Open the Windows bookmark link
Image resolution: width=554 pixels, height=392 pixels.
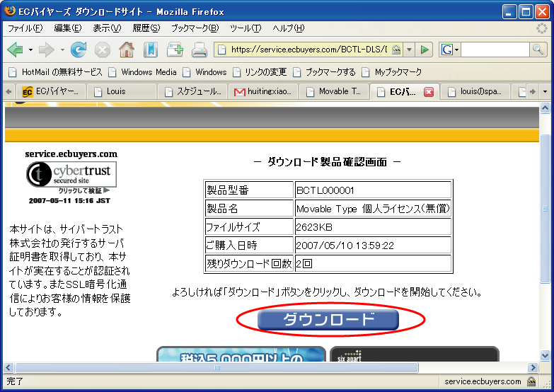pyautogui.click(x=205, y=72)
